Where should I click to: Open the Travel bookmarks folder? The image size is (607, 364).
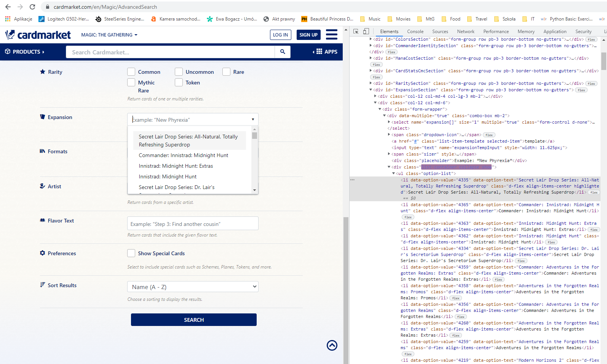(x=477, y=19)
